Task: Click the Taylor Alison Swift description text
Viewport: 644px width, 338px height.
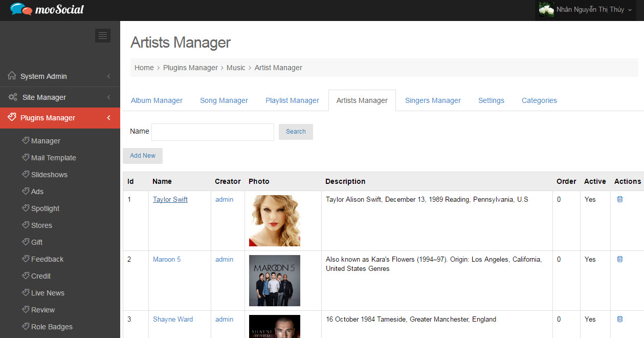Action: [427, 199]
